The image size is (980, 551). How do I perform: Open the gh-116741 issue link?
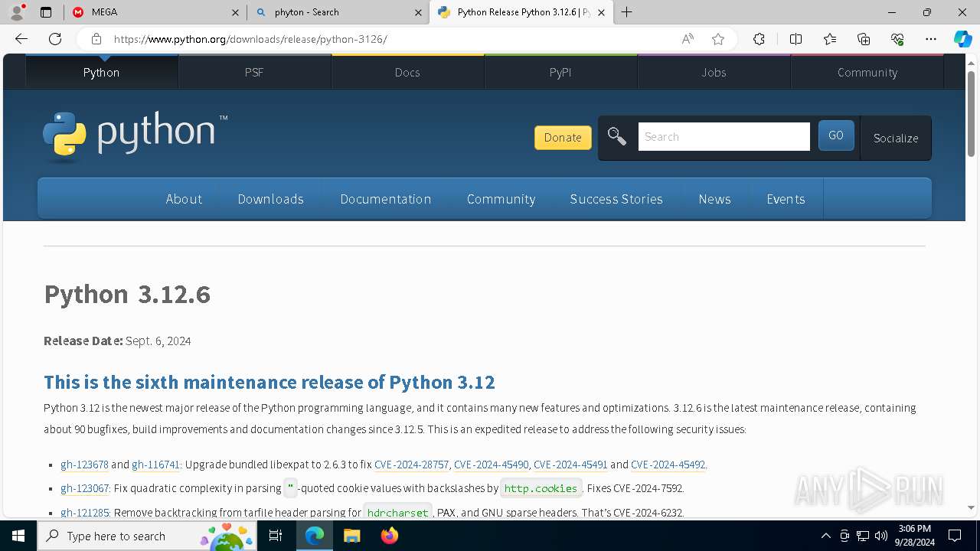click(x=155, y=465)
